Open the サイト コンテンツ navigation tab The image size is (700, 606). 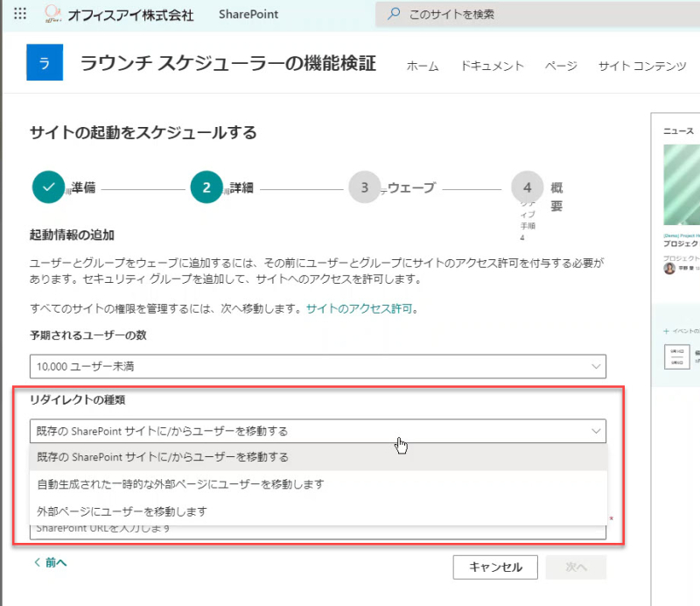pos(642,67)
